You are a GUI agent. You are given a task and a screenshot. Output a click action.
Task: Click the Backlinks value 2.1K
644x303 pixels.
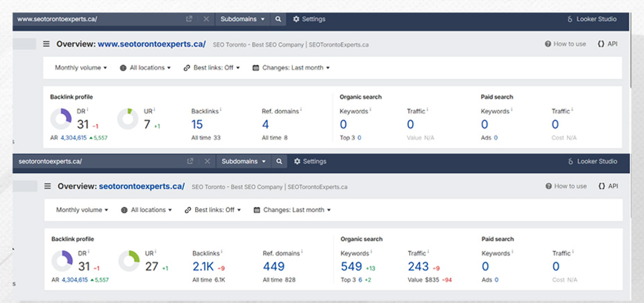pos(203,267)
